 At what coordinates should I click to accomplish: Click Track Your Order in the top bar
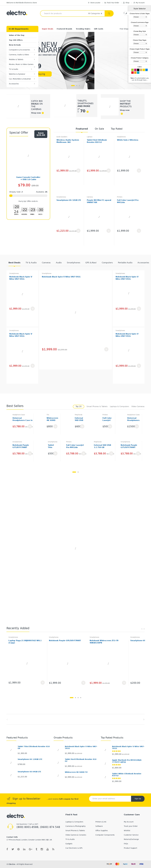112,3
